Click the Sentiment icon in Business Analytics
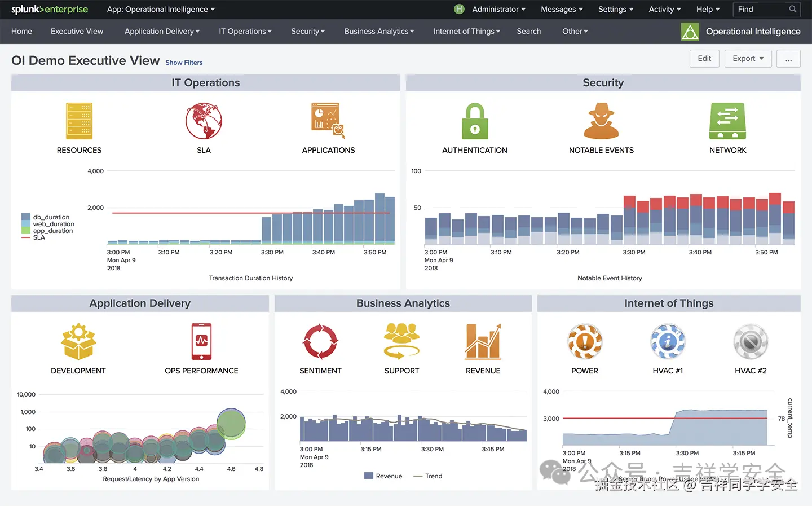Image resolution: width=812 pixels, height=506 pixels. (x=320, y=341)
